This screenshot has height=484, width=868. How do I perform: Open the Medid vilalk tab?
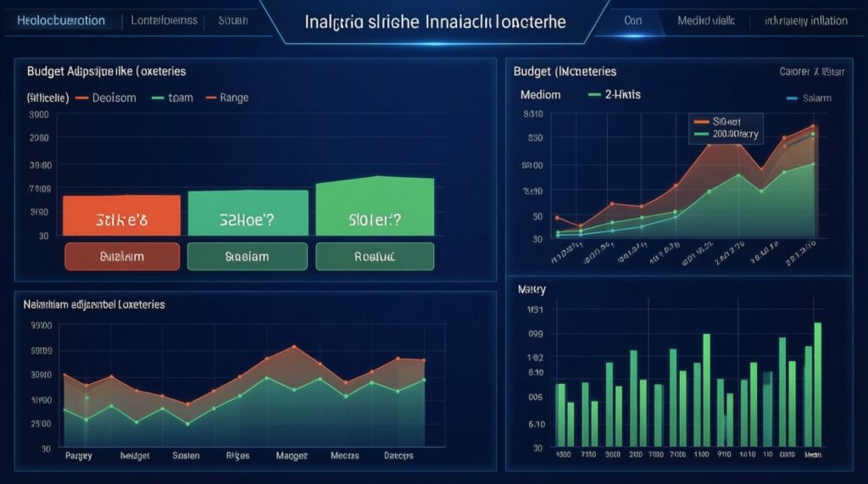[706, 20]
